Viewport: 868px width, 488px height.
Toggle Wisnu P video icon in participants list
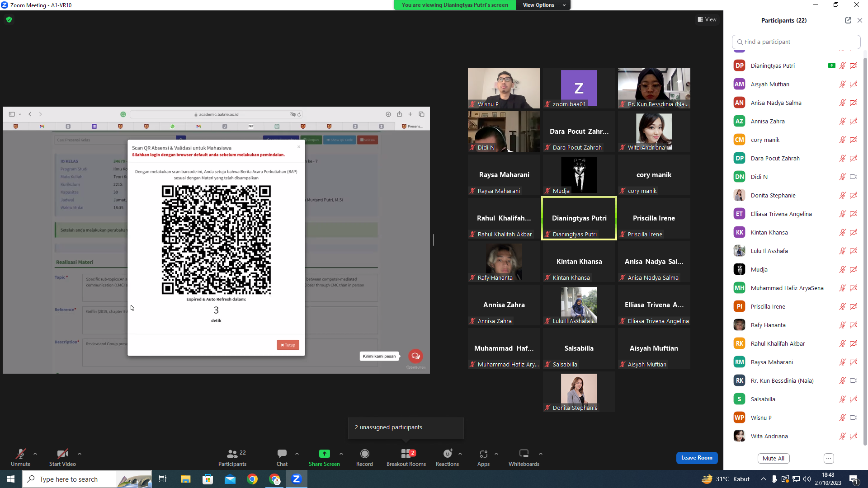pyautogui.click(x=854, y=418)
